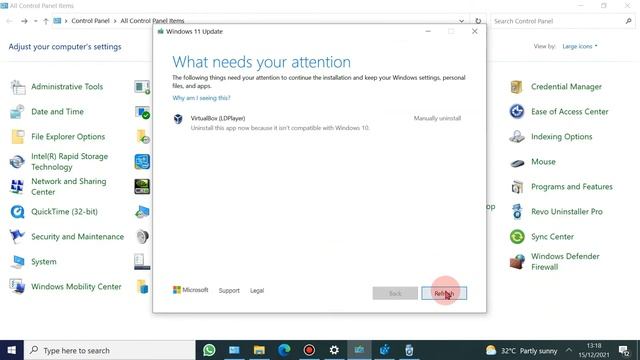The height and width of the screenshot is (360, 640).
Task: Open File Explorer Options icon
Action: (x=18, y=137)
